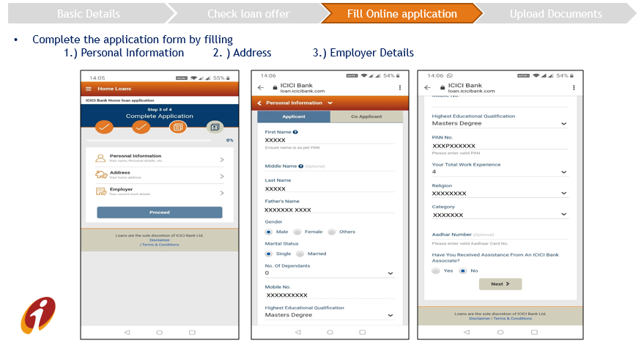Tap Android back button on left phone
Image resolution: width=644 pixels, height=343 pixels.
click(x=127, y=332)
